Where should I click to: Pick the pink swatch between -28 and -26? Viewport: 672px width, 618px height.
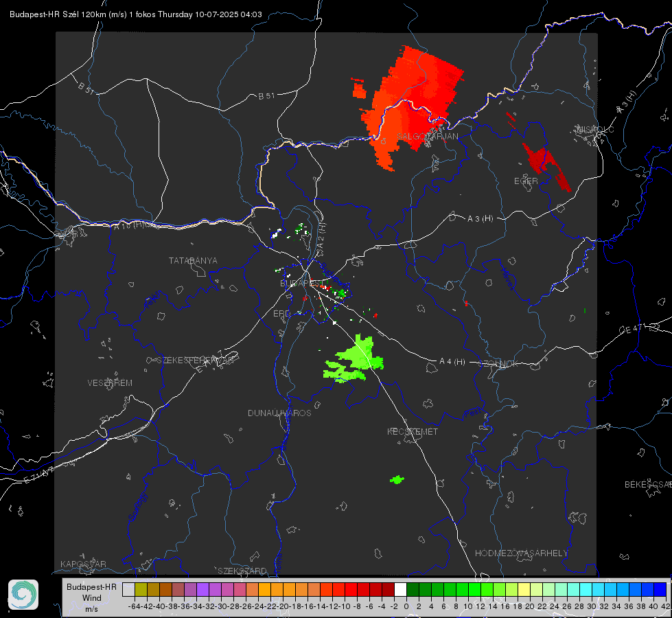click(x=240, y=590)
